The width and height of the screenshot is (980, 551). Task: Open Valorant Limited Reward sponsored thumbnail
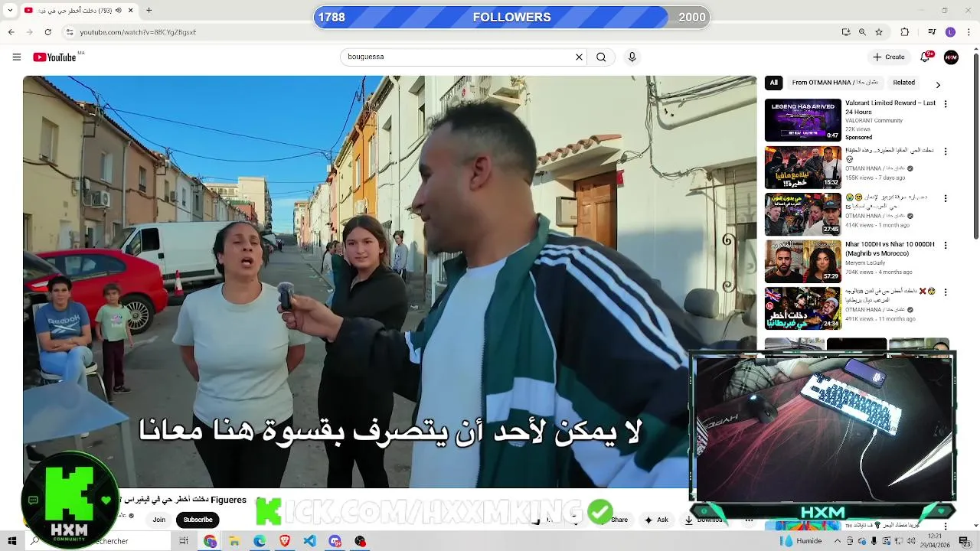[803, 120]
